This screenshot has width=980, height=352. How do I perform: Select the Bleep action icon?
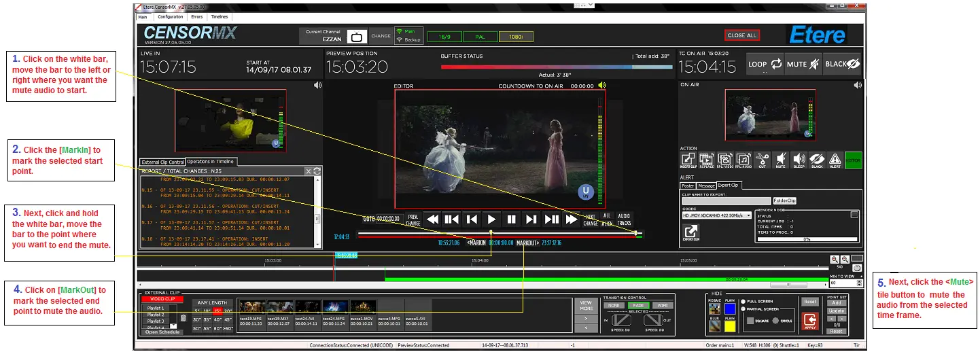pos(799,160)
